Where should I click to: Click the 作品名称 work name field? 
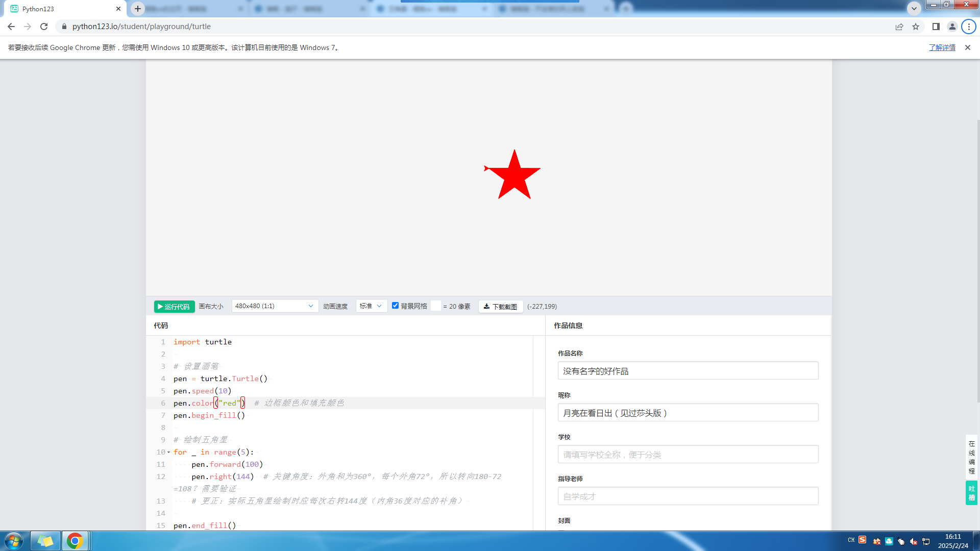688,371
